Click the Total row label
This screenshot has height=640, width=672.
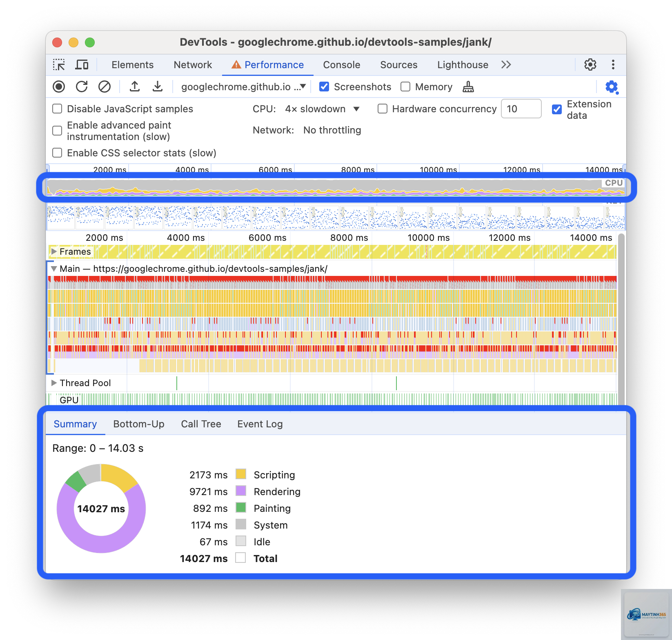(265, 558)
